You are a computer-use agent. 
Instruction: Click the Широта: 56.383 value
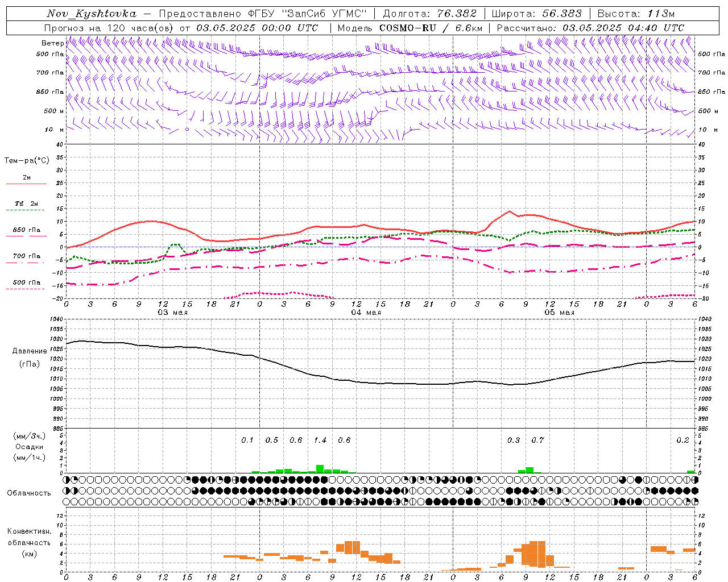click(537, 14)
